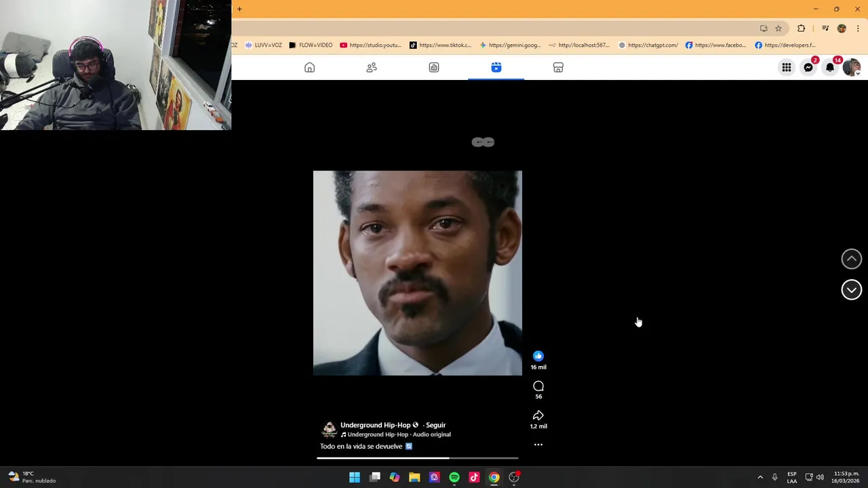Show hidden system tray icons
This screenshot has height=488, width=868.
760,477
